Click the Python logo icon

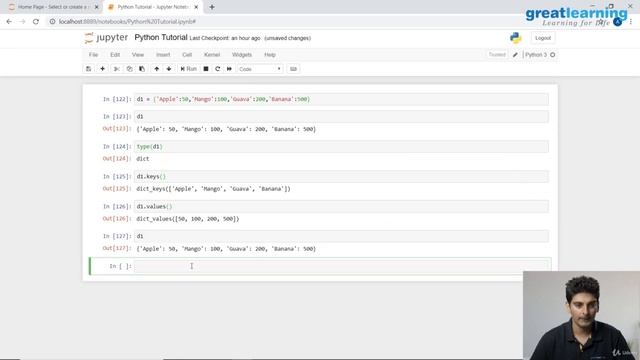[516, 38]
